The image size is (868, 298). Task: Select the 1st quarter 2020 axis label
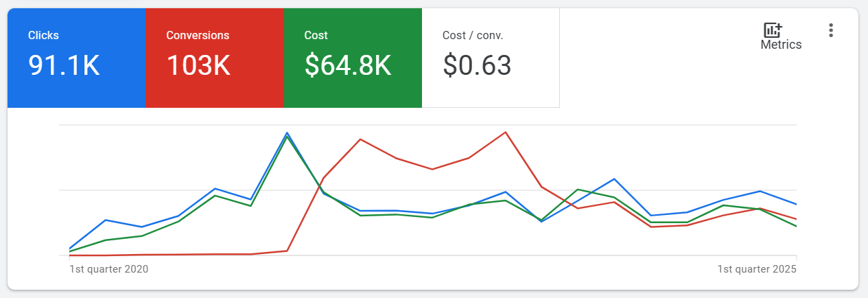(108, 269)
